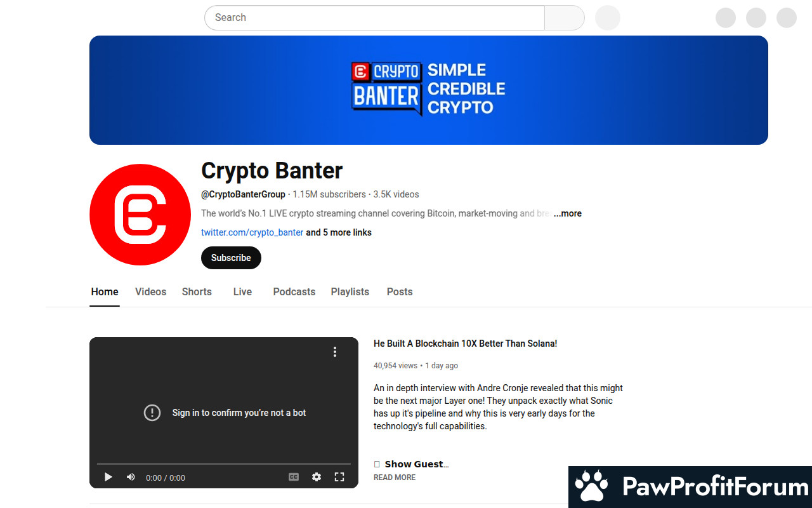Viewport: 812px width, 508px height.
Task: Switch to the Videos tab
Action: point(151,291)
